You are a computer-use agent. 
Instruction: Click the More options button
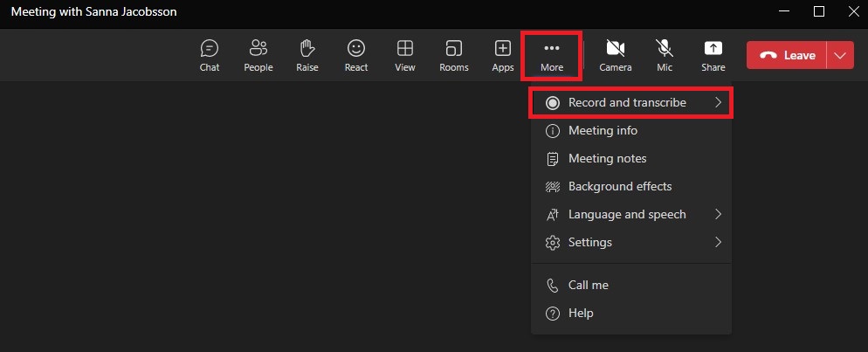point(552,55)
